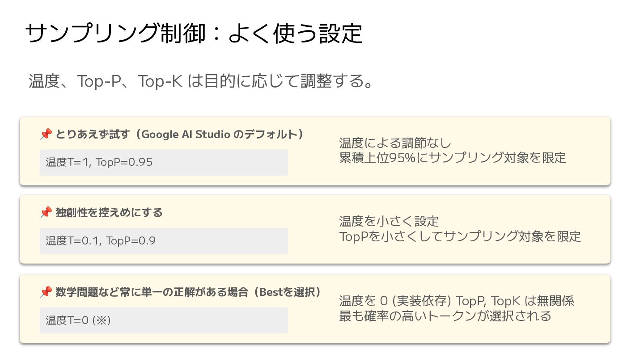Viewport: 644px width, 362px height.
Task: Click the line 温度による調節なし
Action: pyautogui.click(x=395, y=143)
